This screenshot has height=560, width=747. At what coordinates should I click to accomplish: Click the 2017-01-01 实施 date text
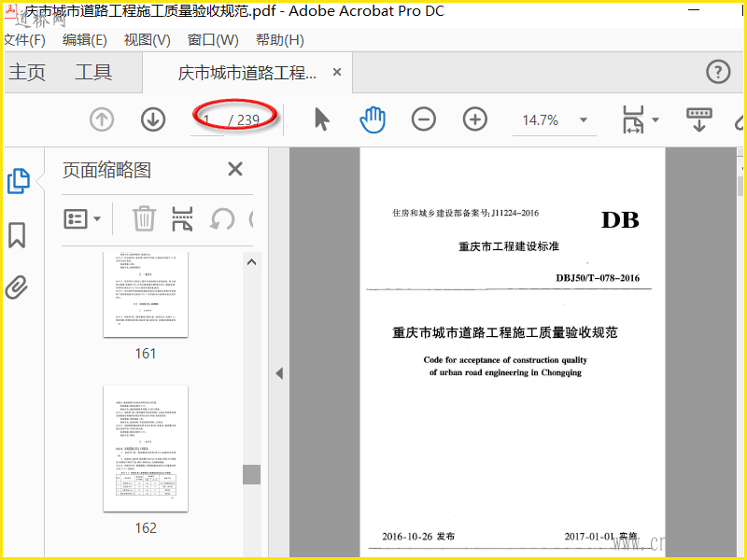pyautogui.click(x=600, y=537)
